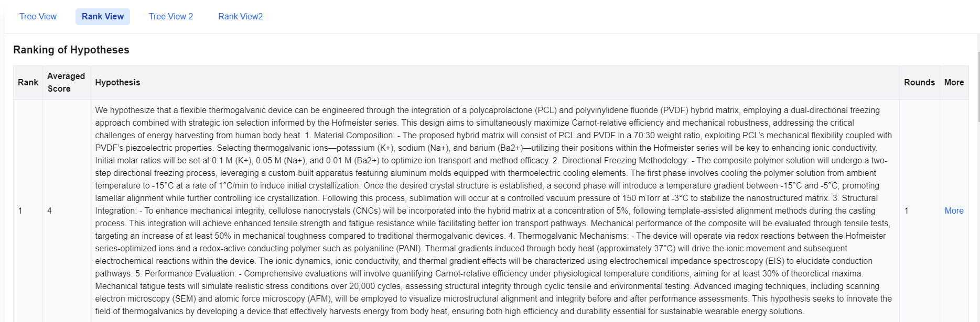Click the Rounds column header
980x322 pixels.
[x=919, y=83]
